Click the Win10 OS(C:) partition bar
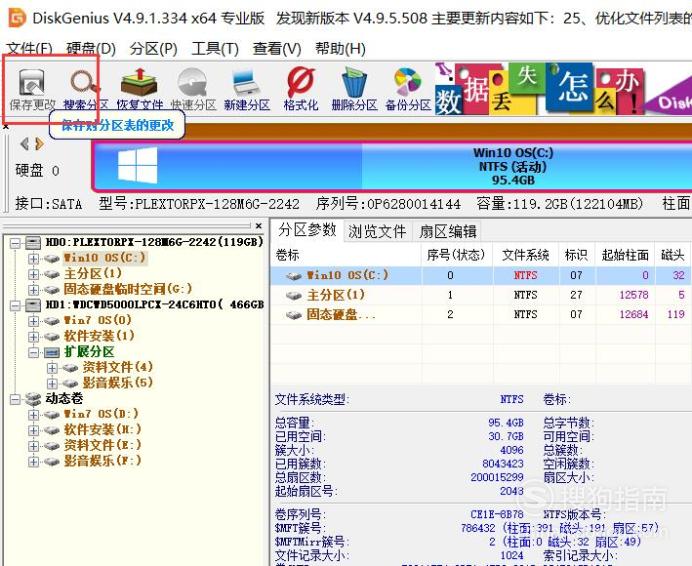Viewport: 692px width, 566px height. coord(392,166)
